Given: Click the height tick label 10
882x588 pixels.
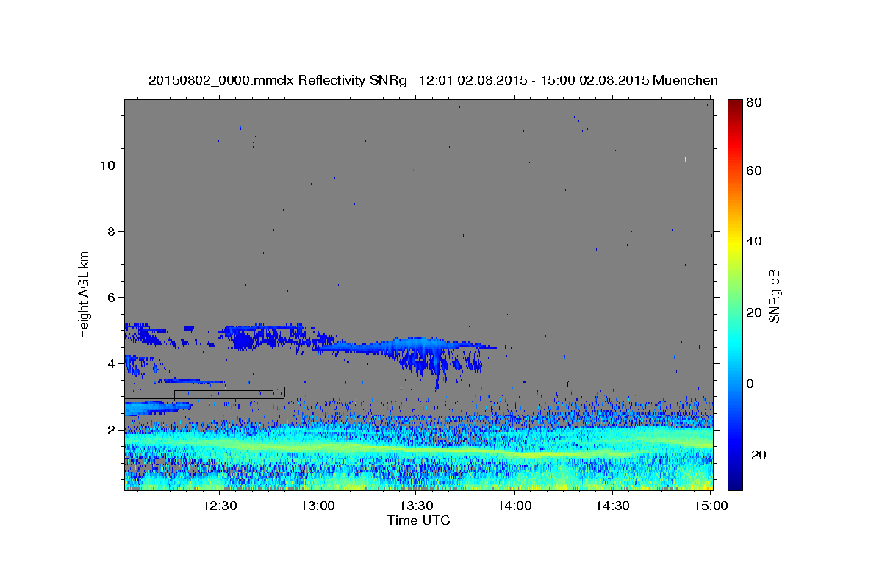Looking at the screenshot, I should tap(108, 165).
